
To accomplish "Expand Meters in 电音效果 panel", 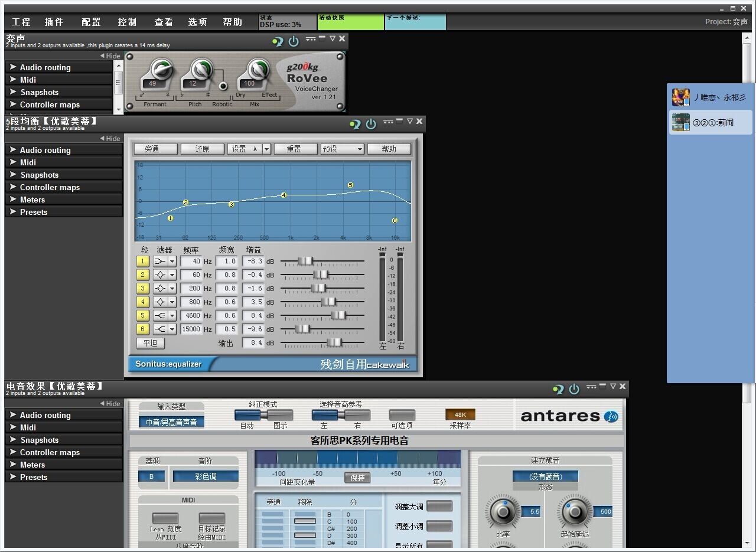I will [64, 465].
